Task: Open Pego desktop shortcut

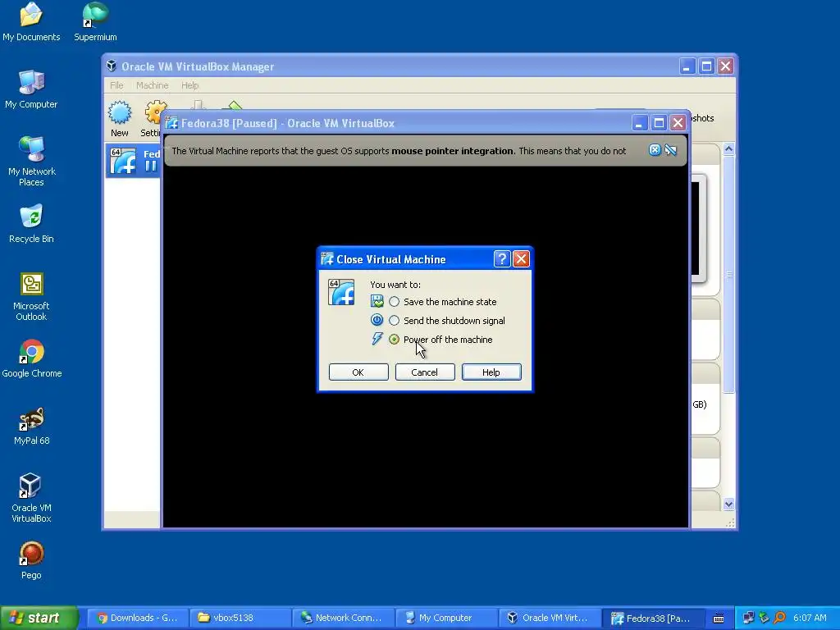Action: pos(31,560)
